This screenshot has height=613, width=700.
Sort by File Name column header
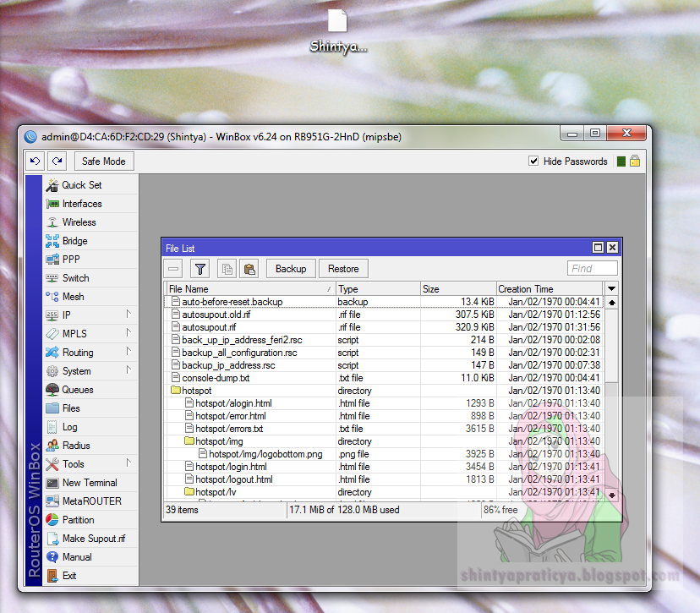pyautogui.click(x=250, y=289)
